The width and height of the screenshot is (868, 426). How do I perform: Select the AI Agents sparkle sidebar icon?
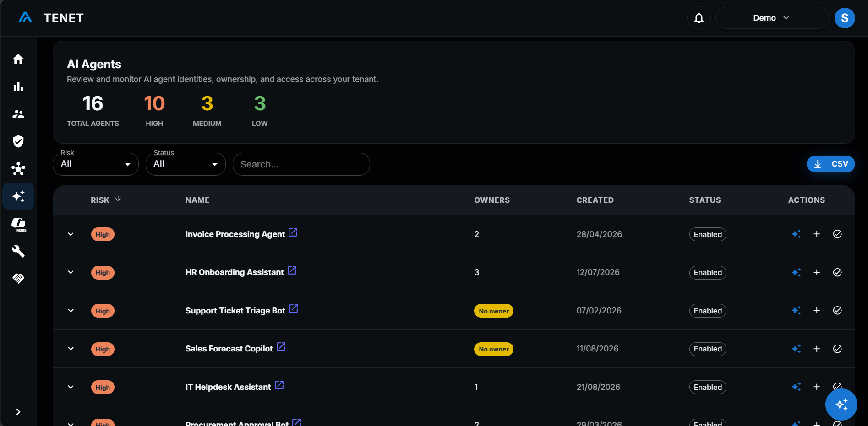pos(18,196)
